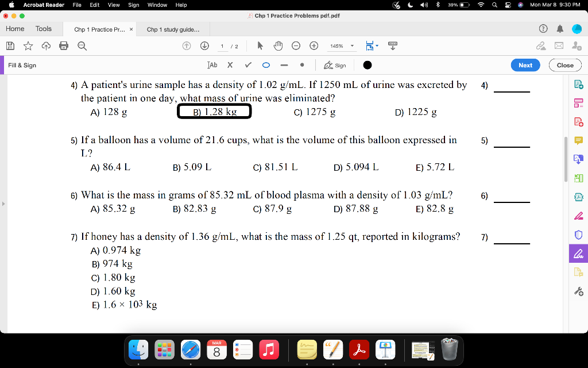Zoom in with the plus icon

click(314, 46)
